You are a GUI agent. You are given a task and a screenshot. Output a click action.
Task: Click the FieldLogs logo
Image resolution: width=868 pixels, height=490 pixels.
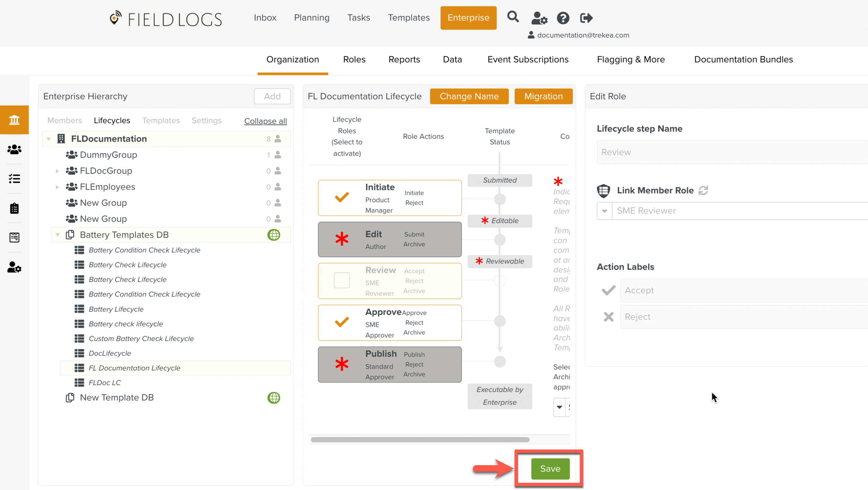(166, 19)
